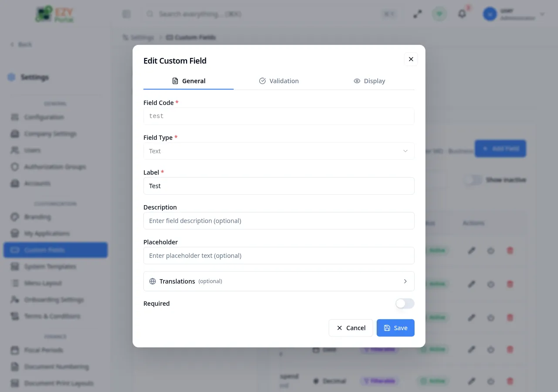Click the EZY Portal logo
This screenshot has height=392, width=558.
tap(55, 14)
